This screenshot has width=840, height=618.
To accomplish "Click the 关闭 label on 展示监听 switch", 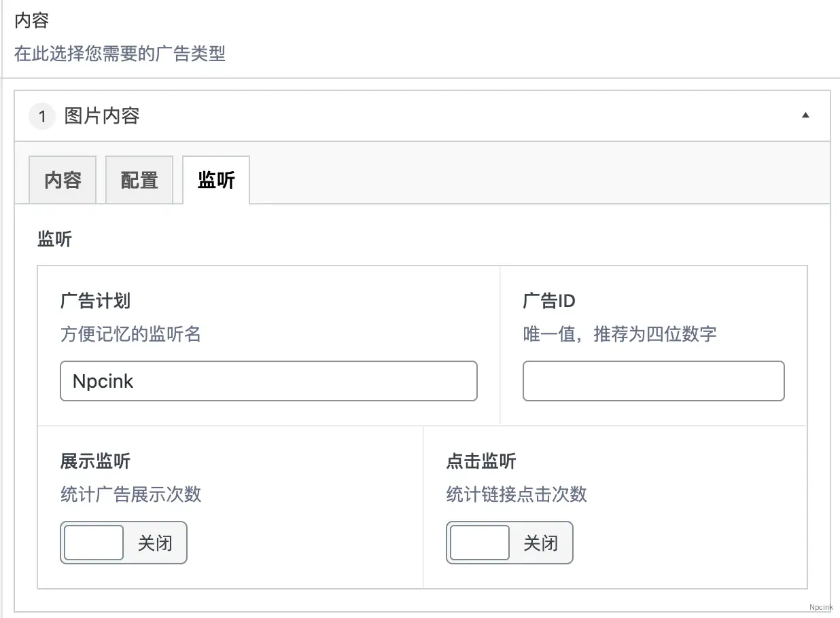I will pos(155,543).
